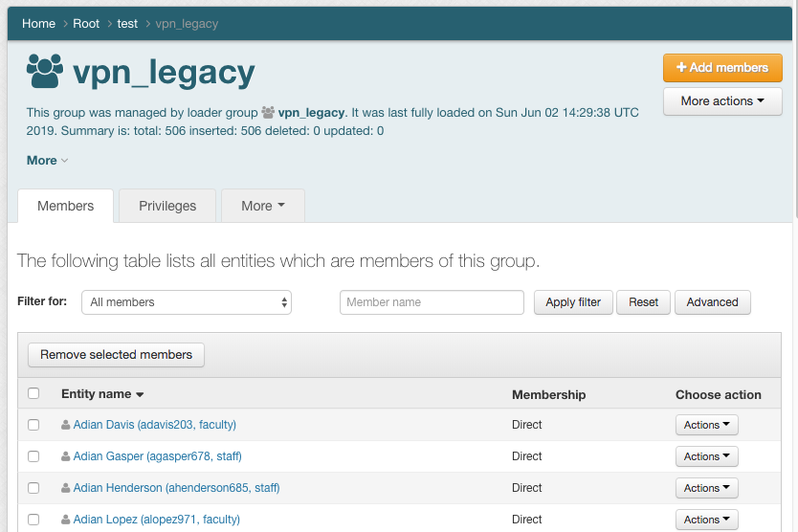The image size is (798, 532).
Task: Toggle the select-all checkbox in table header
Action: (33, 393)
